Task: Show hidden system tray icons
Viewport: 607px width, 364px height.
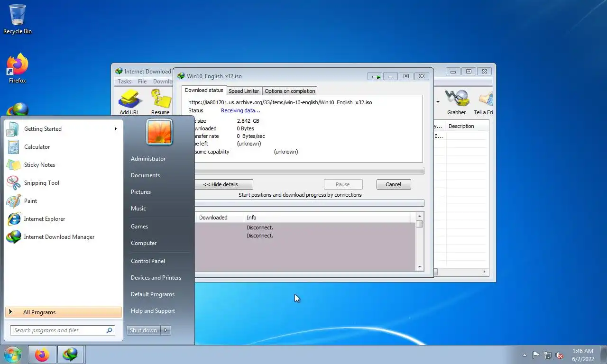Action: [x=524, y=355]
